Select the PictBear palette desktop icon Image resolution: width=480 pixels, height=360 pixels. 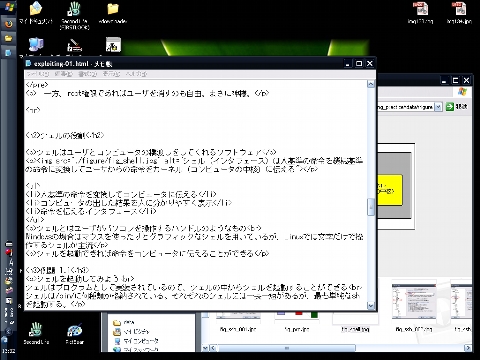[x=75, y=334]
